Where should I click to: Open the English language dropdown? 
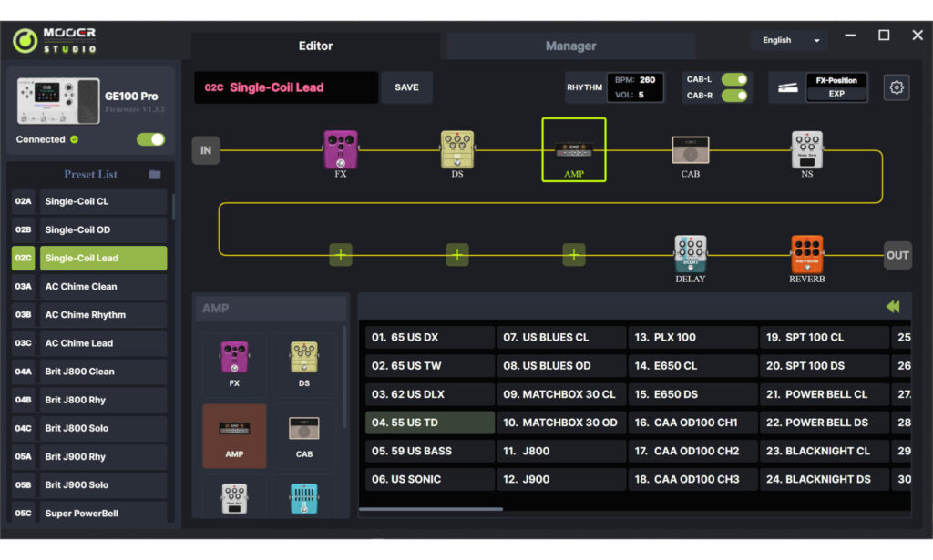point(790,40)
